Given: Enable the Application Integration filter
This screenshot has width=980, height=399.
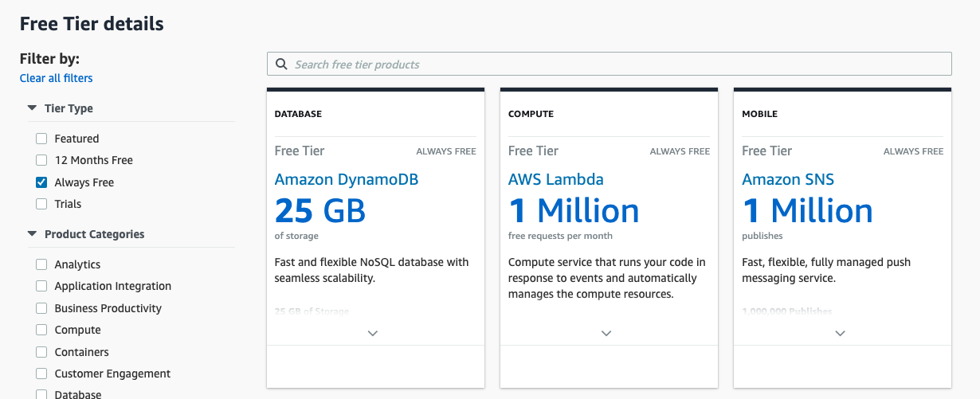Looking at the screenshot, I should (x=41, y=286).
